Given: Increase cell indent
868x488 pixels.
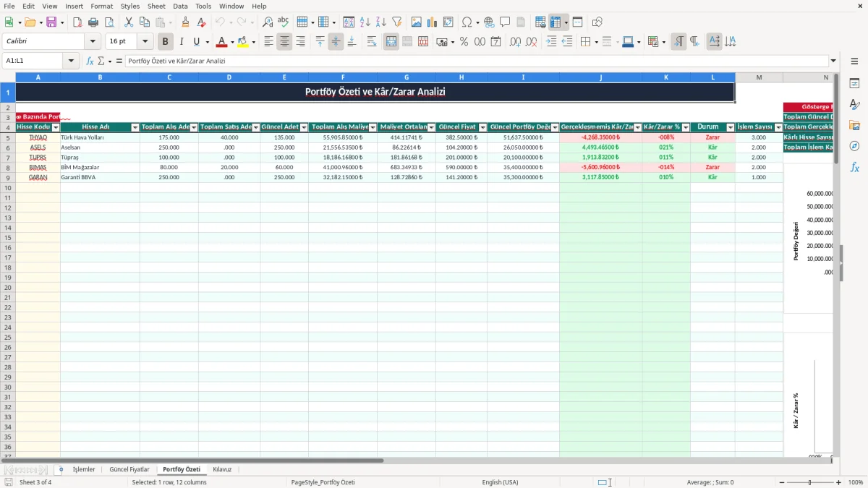Looking at the screenshot, I should click(551, 42).
